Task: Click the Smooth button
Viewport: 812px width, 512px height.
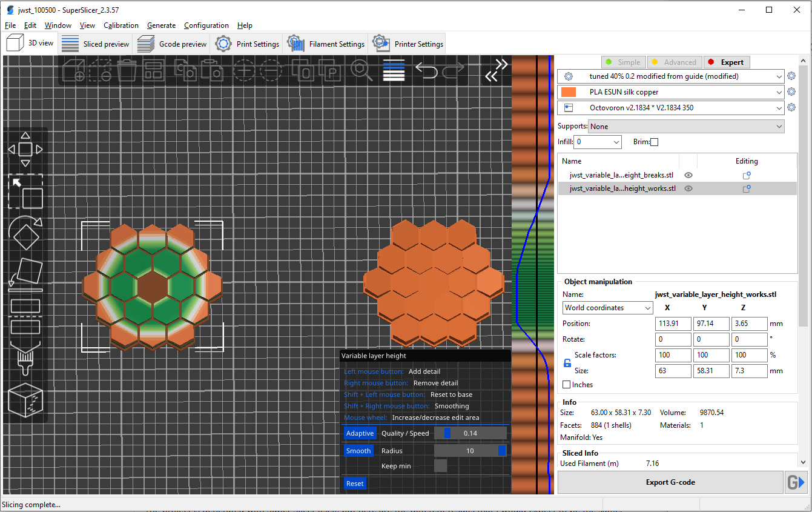Action: click(358, 451)
